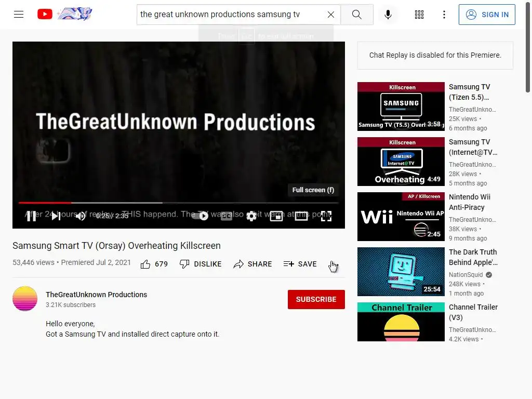Open TheGreatUnknown Productions channel avatar
The image size is (532, 399).
click(25, 299)
